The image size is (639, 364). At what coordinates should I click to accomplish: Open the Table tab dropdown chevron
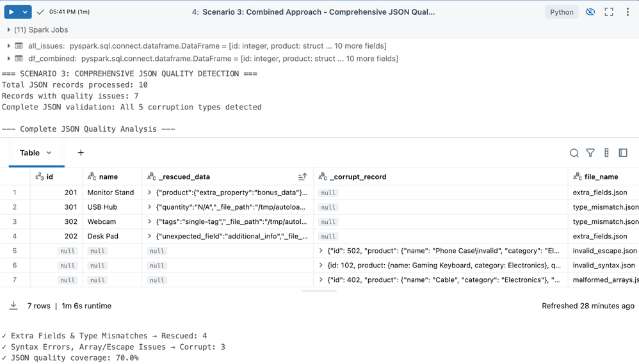click(x=49, y=153)
